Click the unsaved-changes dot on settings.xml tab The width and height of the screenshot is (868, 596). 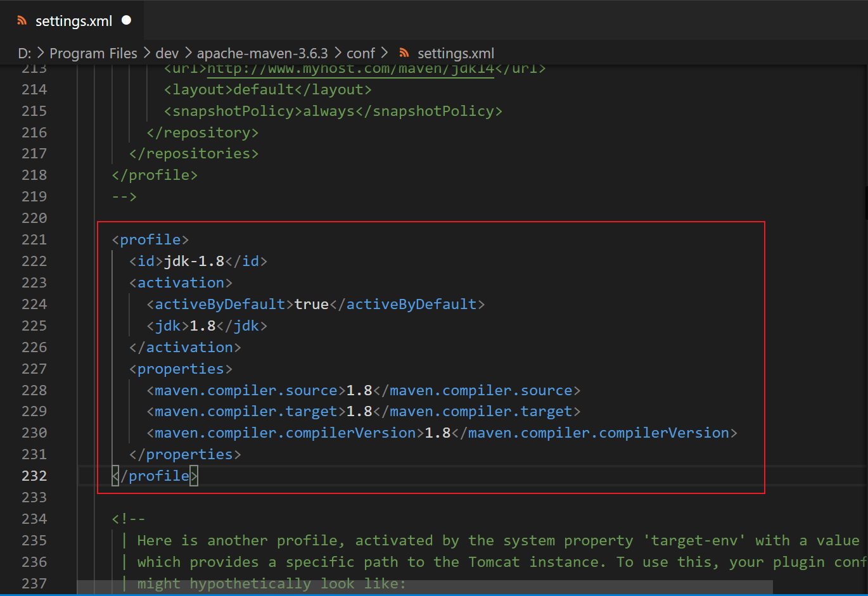pyautogui.click(x=126, y=20)
